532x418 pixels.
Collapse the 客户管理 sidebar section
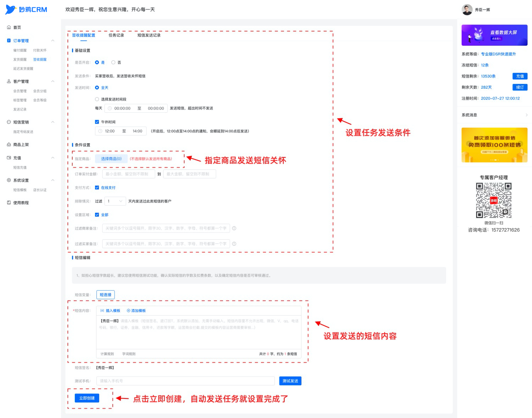(x=53, y=82)
